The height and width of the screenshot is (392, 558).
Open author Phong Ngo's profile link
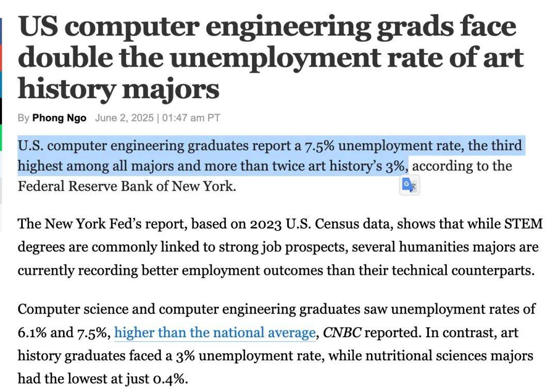pyautogui.click(x=59, y=118)
